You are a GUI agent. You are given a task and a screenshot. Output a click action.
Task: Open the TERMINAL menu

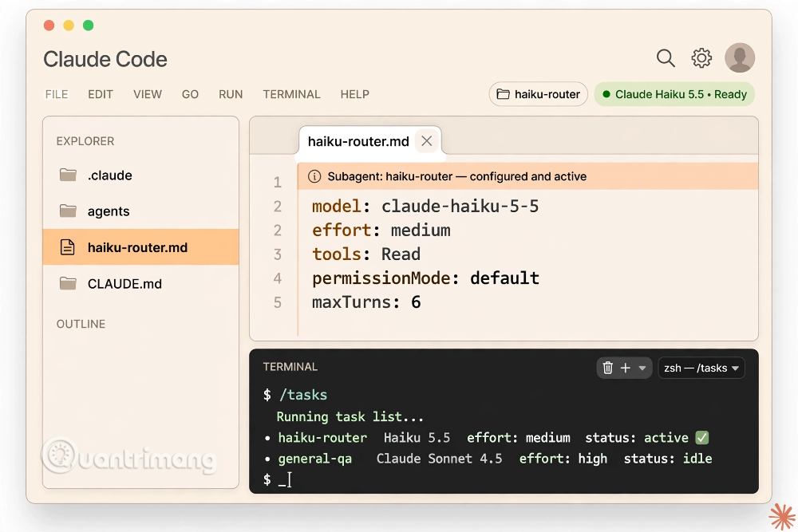tap(291, 94)
